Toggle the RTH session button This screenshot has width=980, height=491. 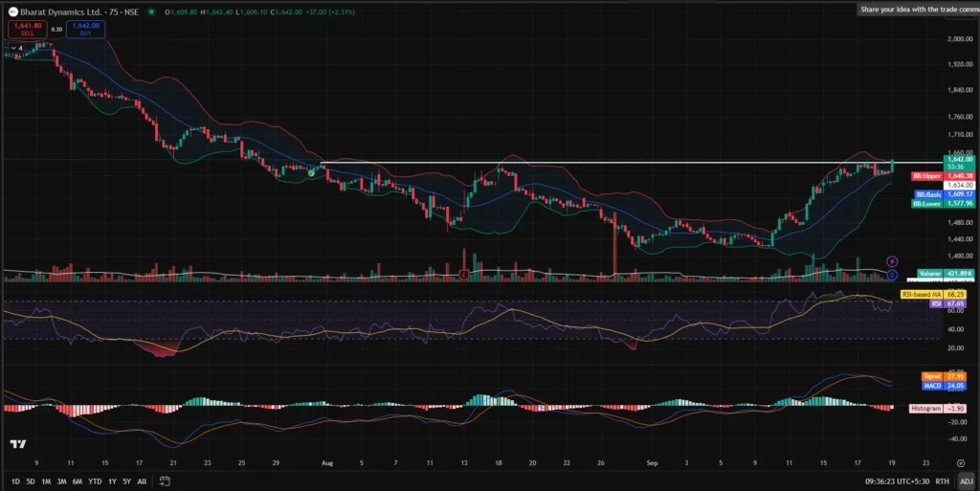pyautogui.click(x=943, y=480)
